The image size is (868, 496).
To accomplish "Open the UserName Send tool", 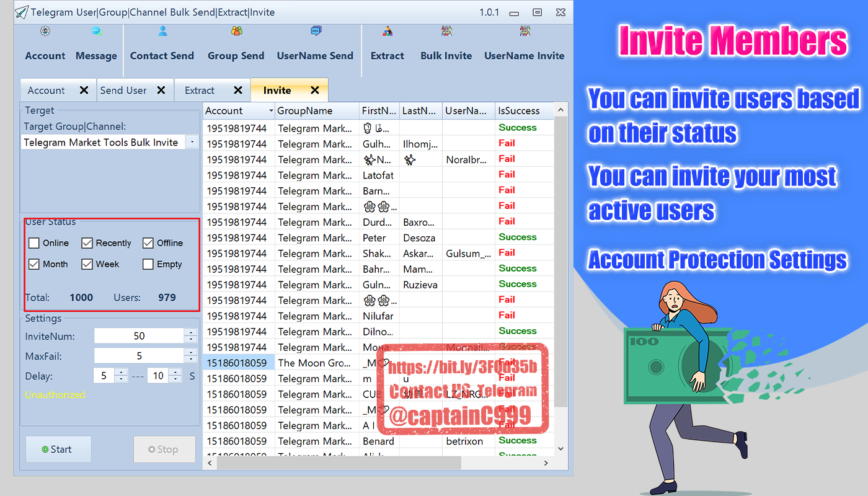I will (315, 45).
